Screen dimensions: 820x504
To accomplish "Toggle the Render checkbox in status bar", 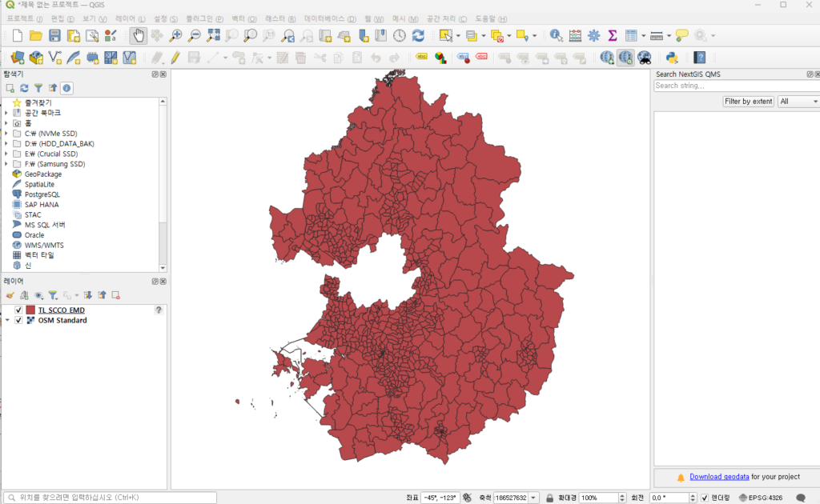I will (x=705, y=498).
